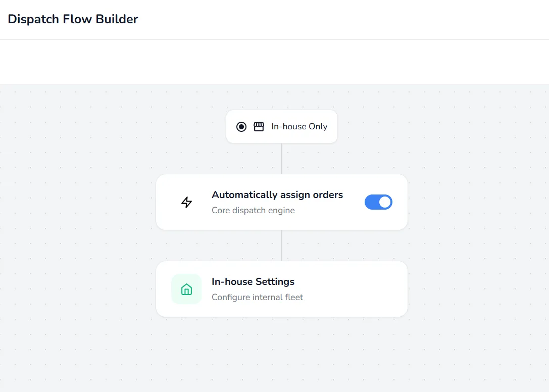Image resolution: width=549 pixels, height=392 pixels.
Task: Select connector line below the In-house Only node
Action: pyautogui.click(x=282, y=158)
